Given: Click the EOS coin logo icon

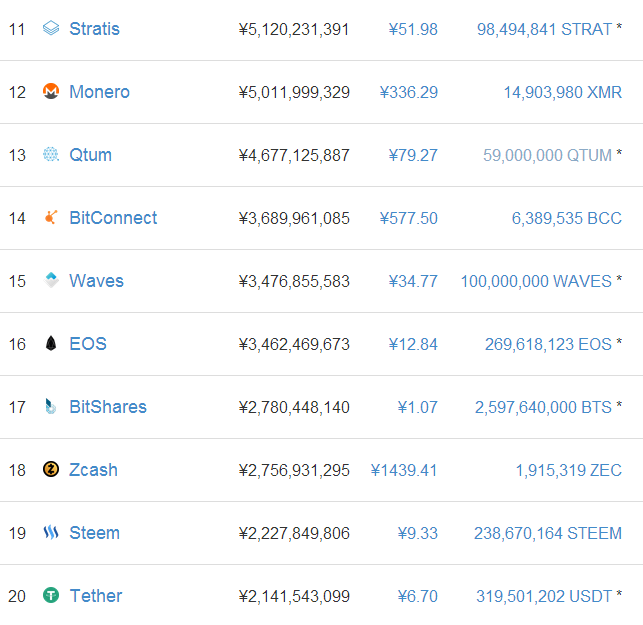Looking at the screenshot, I should 51,344.
